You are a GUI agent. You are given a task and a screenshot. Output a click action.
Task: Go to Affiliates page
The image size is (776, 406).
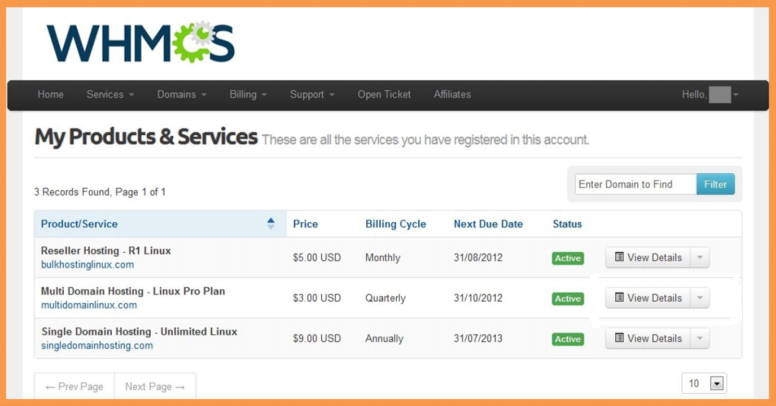(452, 94)
